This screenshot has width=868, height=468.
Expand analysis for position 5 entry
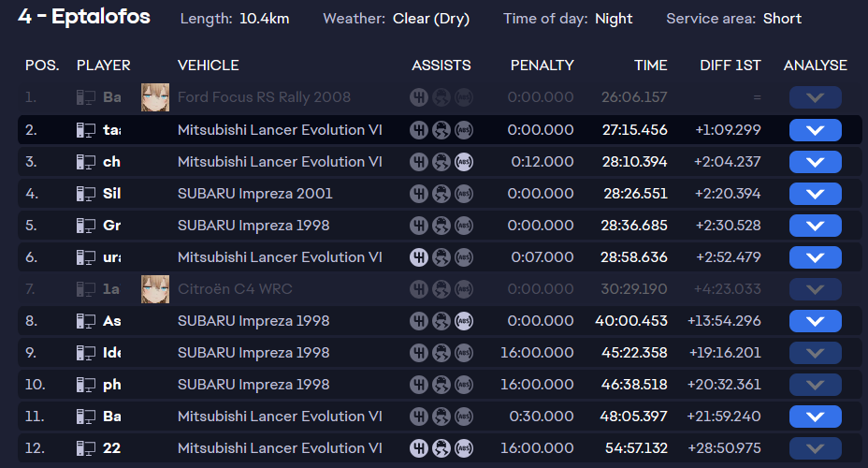816,226
